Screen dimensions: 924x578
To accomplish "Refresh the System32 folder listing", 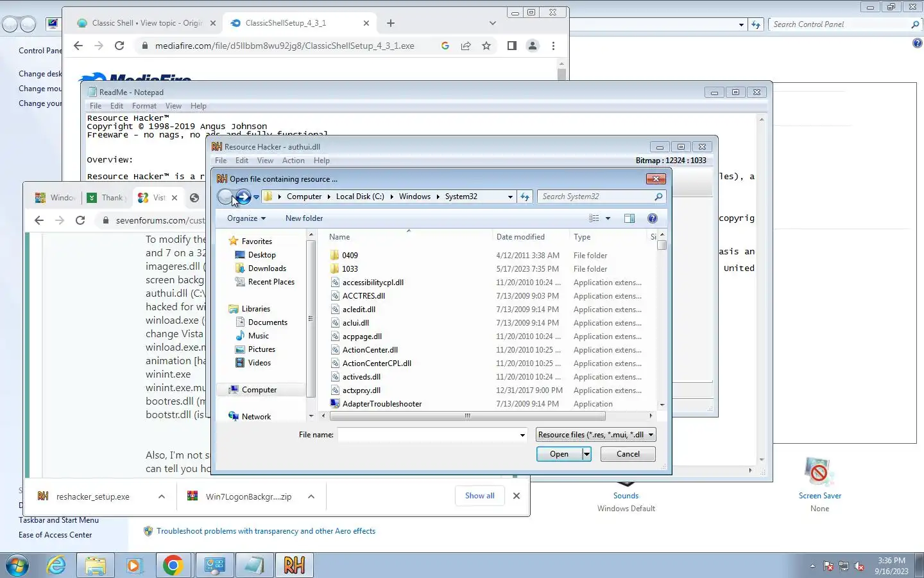I will pos(525,197).
